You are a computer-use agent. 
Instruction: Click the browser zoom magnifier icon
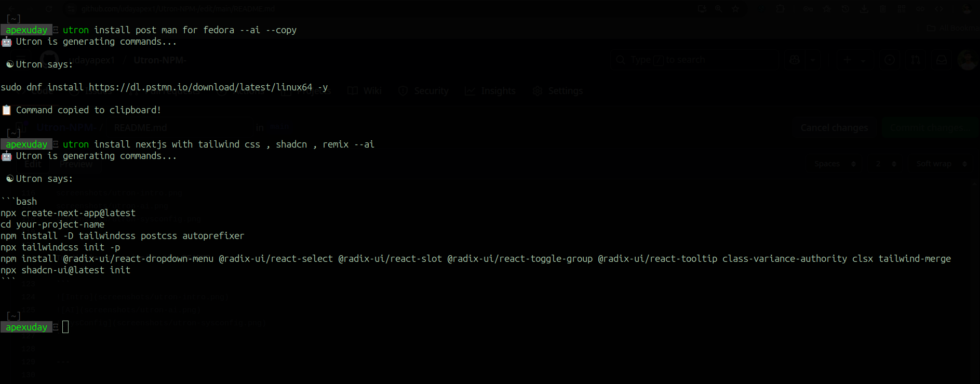[719, 9]
